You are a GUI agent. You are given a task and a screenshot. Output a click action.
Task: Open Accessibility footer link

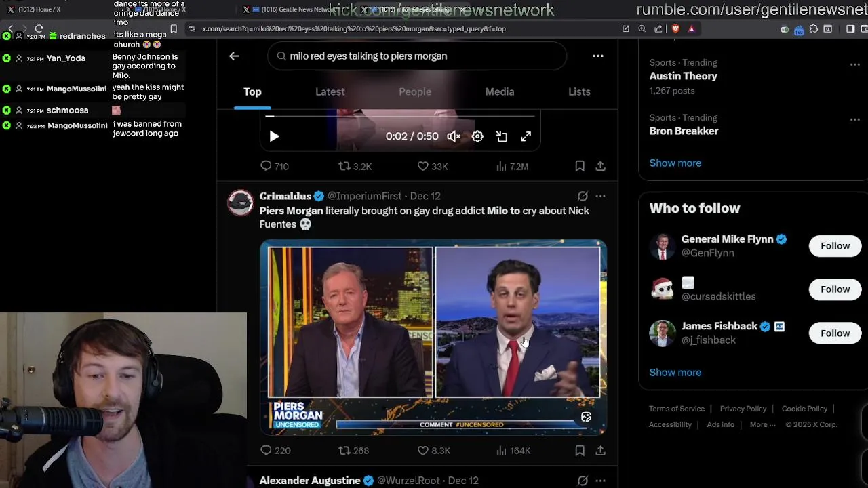pos(670,424)
